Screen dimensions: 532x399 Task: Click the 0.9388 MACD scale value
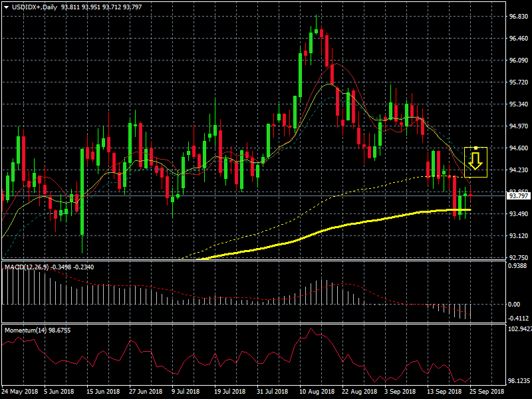(x=517, y=267)
